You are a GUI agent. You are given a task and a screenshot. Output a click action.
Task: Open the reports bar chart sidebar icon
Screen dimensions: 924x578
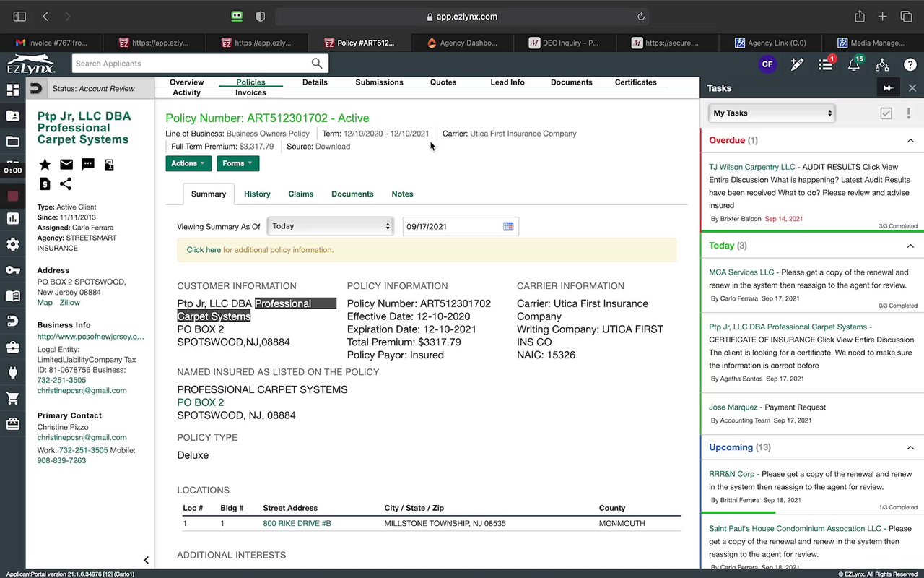12,218
